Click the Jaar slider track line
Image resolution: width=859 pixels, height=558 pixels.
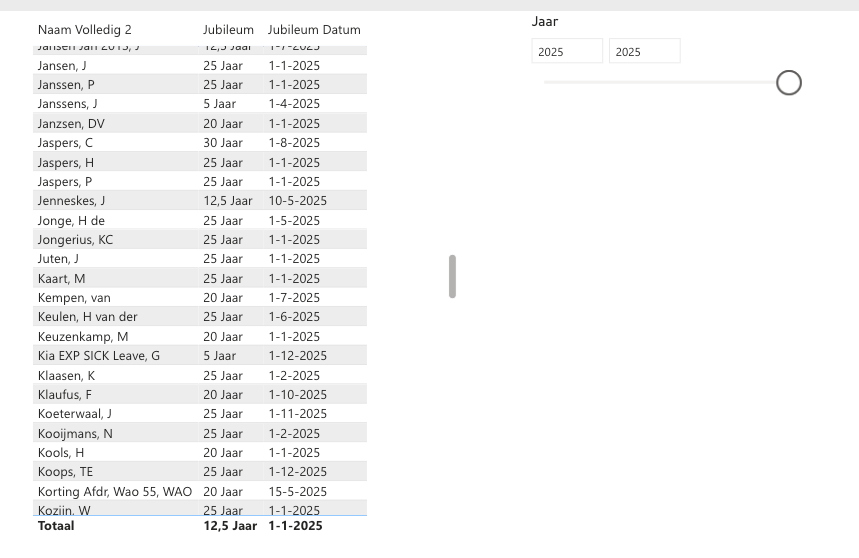(x=660, y=82)
